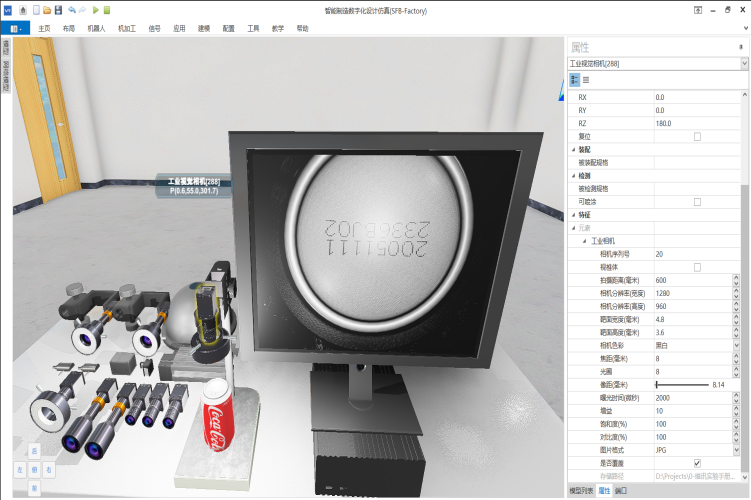This screenshot has height=500, width=751.
Task: Click the black quick-access icon next to the logo
Action: pos(23,10)
